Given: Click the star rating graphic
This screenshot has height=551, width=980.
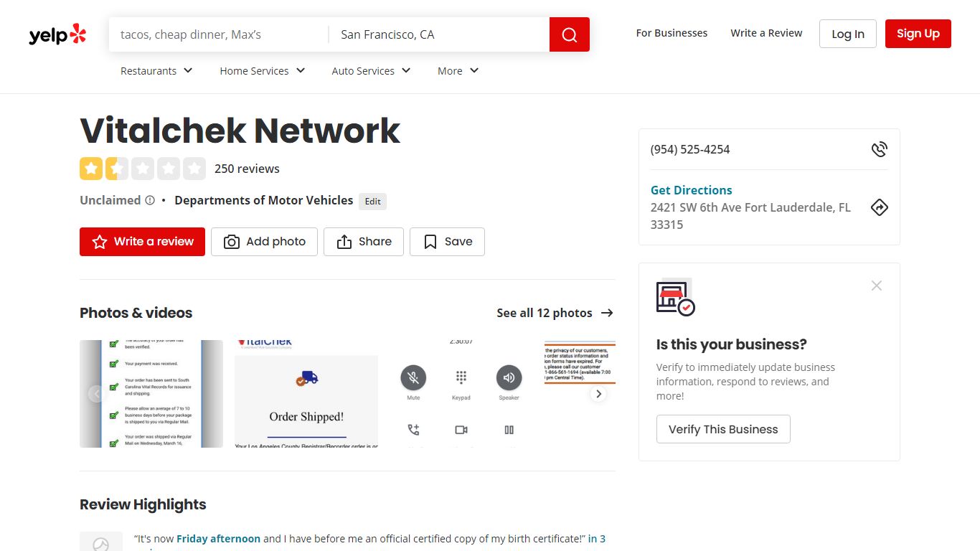Looking at the screenshot, I should (143, 169).
